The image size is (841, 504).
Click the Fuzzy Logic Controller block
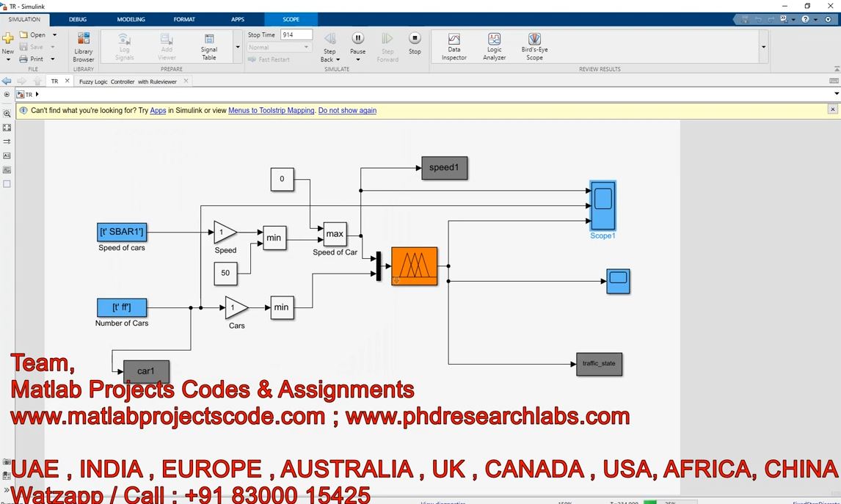(x=414, y=266)
